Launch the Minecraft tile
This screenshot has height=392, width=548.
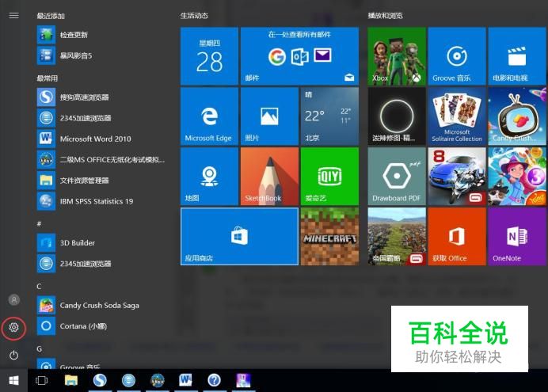point(329,236)
